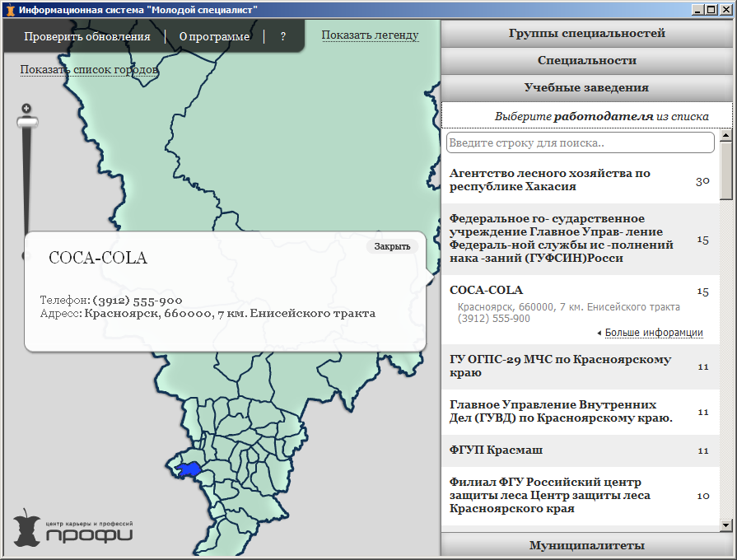737x560 pixels.
Task: Click Показать список городов link
Action: click(89, 70)
